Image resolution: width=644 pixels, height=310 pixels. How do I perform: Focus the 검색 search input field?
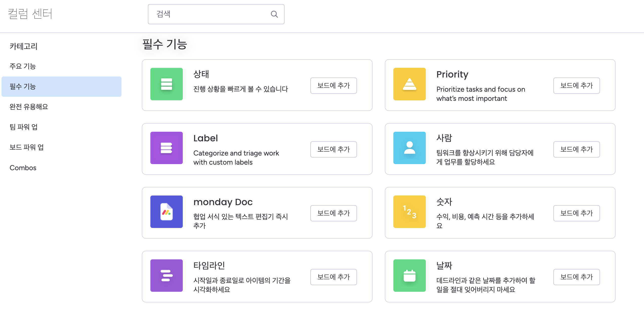click(x=210, y=14)
